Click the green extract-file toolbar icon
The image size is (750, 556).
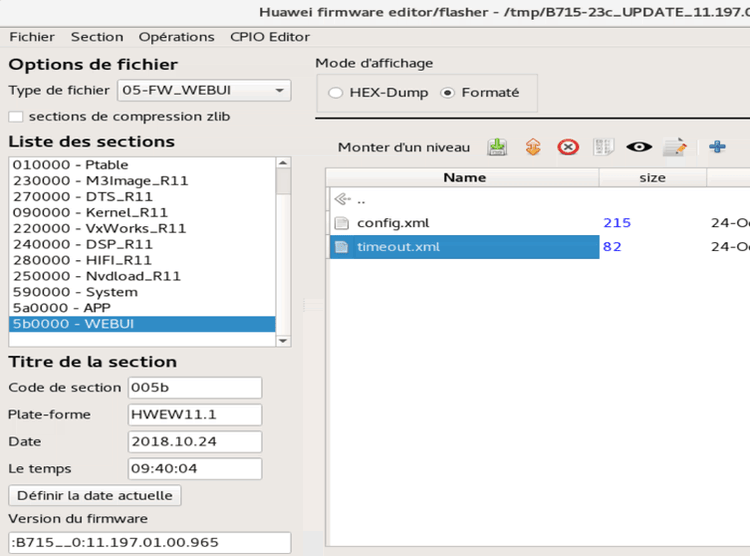click(x=497, y=147)
